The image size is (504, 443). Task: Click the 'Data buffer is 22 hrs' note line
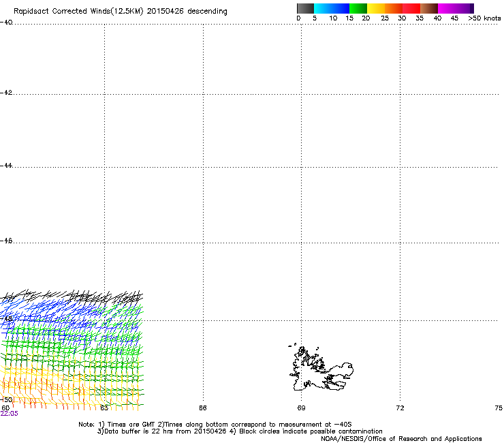[x=240, y=431]
